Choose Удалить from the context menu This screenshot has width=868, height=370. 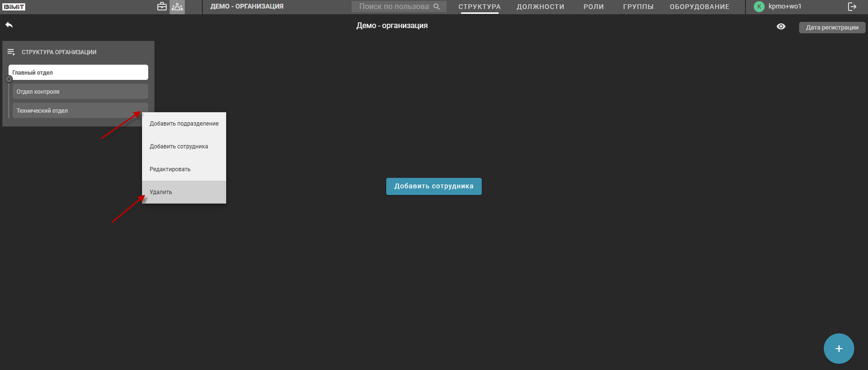click(161, 192)
